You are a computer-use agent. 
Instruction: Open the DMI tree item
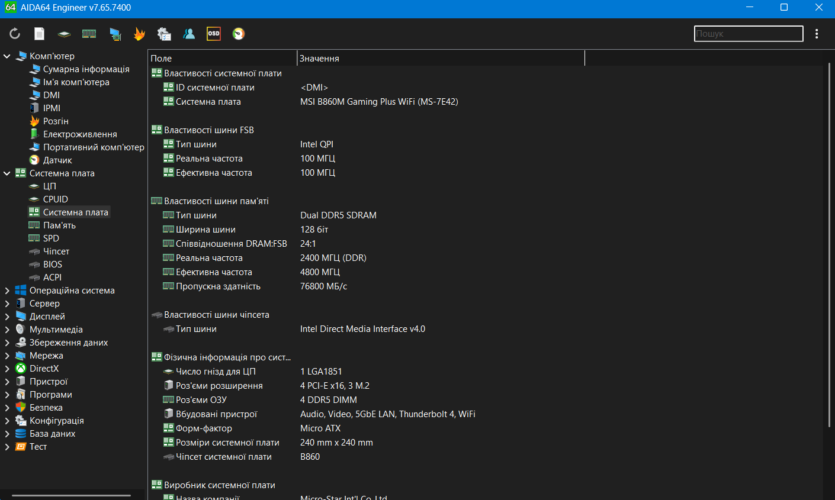coord(51,95)
